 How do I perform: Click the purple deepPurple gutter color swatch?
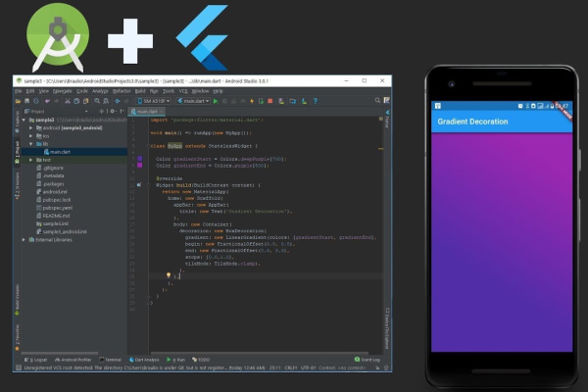(x=139, y=158)
